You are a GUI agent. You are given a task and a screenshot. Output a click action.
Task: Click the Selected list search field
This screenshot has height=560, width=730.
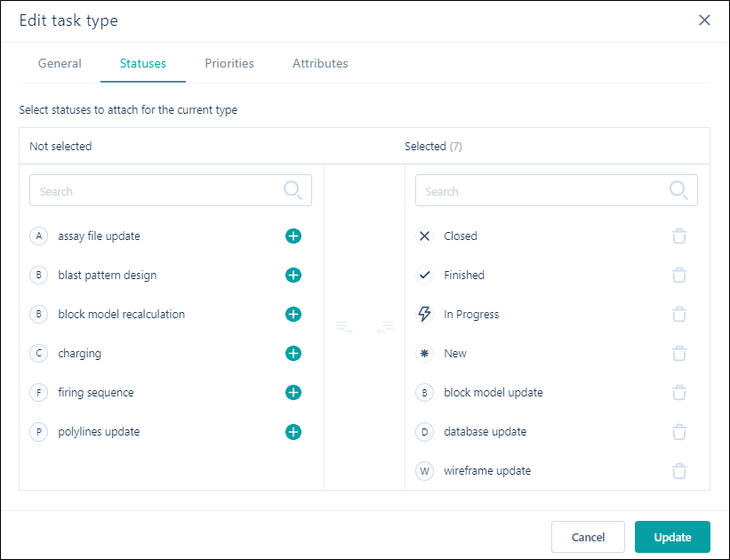557,190
